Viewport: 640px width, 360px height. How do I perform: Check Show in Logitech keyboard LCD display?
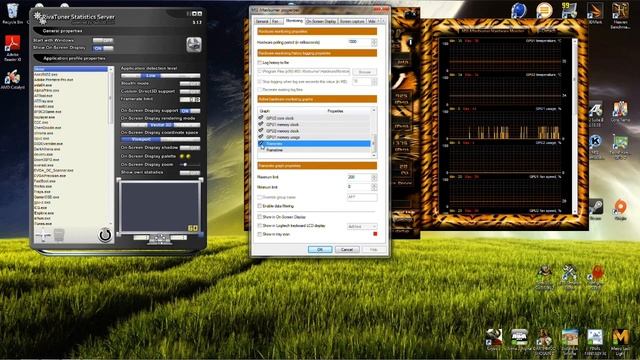(260, 225)
